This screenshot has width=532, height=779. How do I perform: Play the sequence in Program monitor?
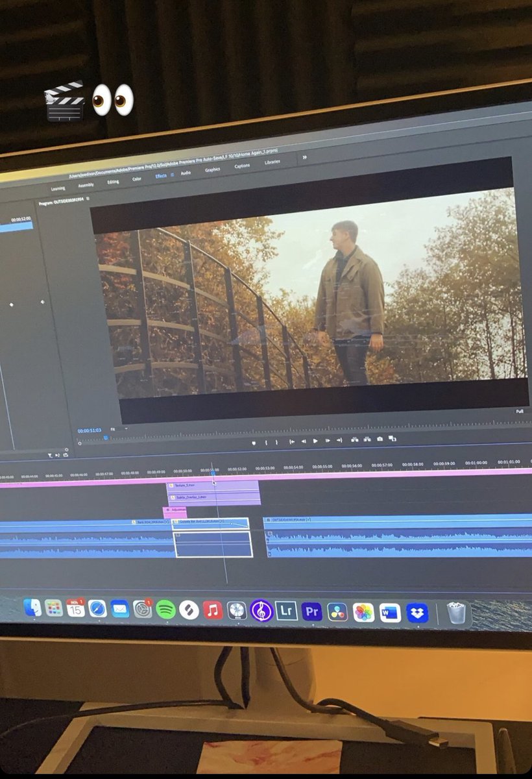[315, 441]
